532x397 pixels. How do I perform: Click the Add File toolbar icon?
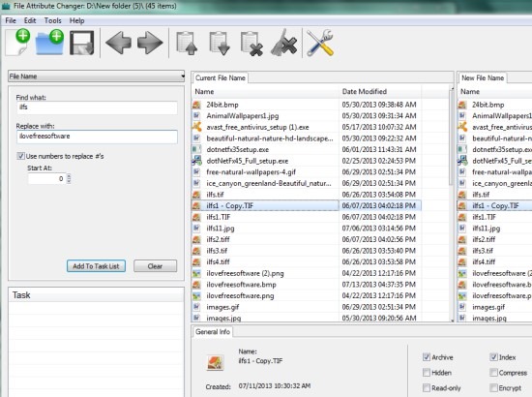(18, 42)
